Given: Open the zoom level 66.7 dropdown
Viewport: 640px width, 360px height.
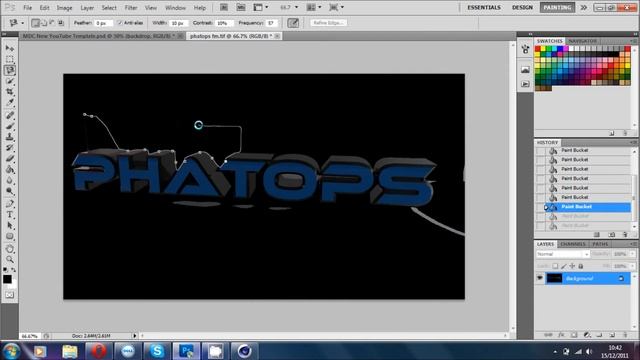Looking at the screenshot, I should click(296, 7).
